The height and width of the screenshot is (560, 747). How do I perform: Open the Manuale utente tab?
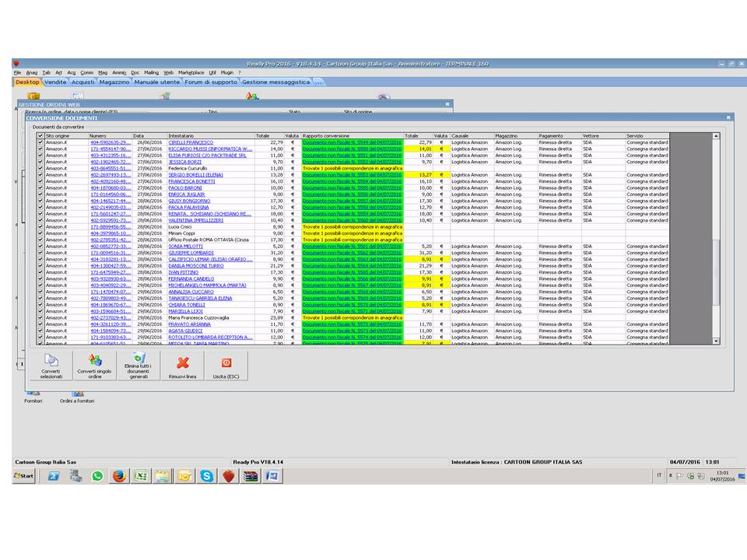[157, 82]
